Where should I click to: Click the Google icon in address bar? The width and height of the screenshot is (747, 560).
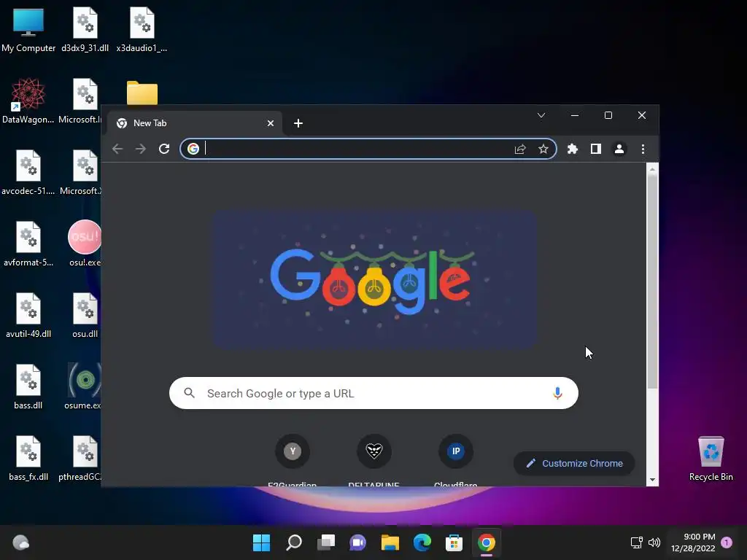(x=193, y=149)
